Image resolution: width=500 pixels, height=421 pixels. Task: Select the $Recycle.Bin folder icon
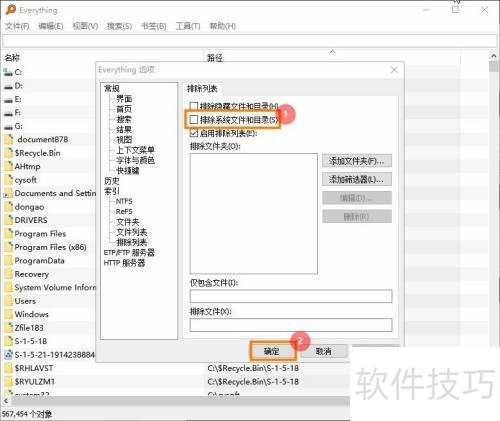(x=9, y=153)
